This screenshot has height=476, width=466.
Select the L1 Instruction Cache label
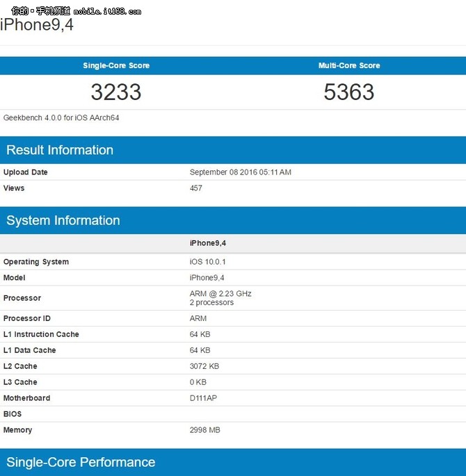pos(41,334)
